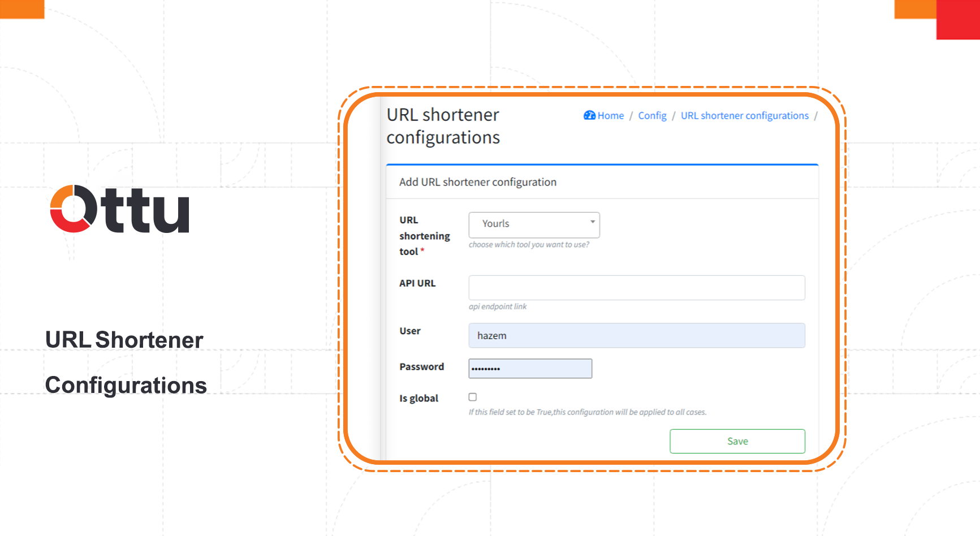The height and width of the screenshot is (536, 980).
Task: Click the Is global helper description text
Action: pyautogui.click(x=587, y=412)
